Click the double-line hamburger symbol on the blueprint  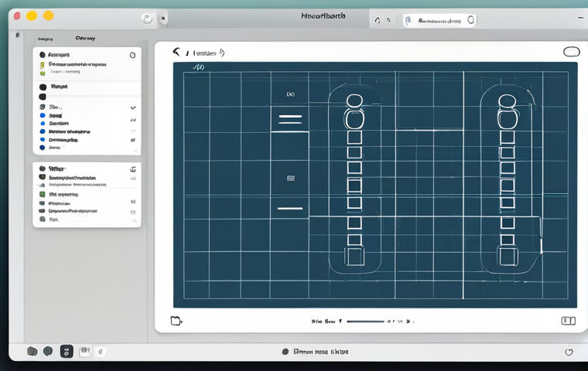[290, 119]
